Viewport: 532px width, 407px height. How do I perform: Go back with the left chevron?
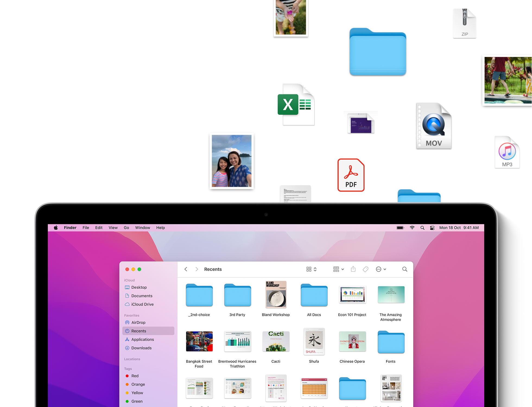click(186, 269)
